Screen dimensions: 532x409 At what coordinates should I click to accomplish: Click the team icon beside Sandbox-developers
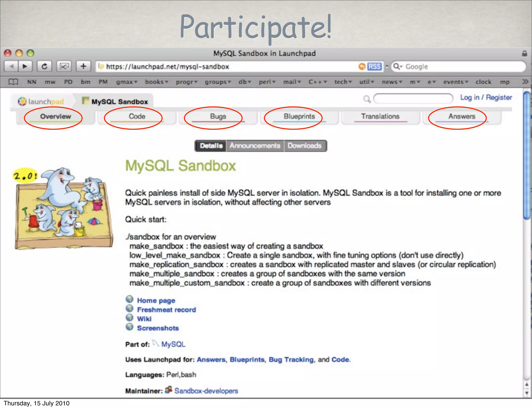169,390
